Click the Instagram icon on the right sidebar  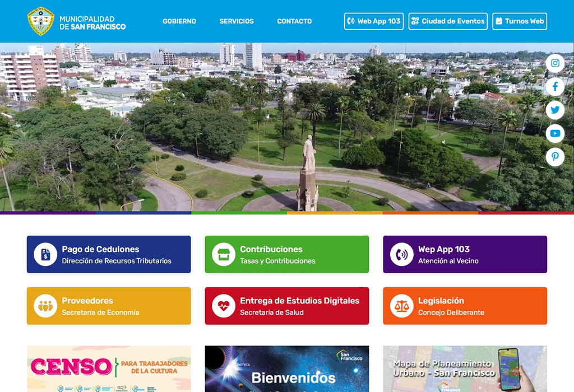click(x=555, y=63)
